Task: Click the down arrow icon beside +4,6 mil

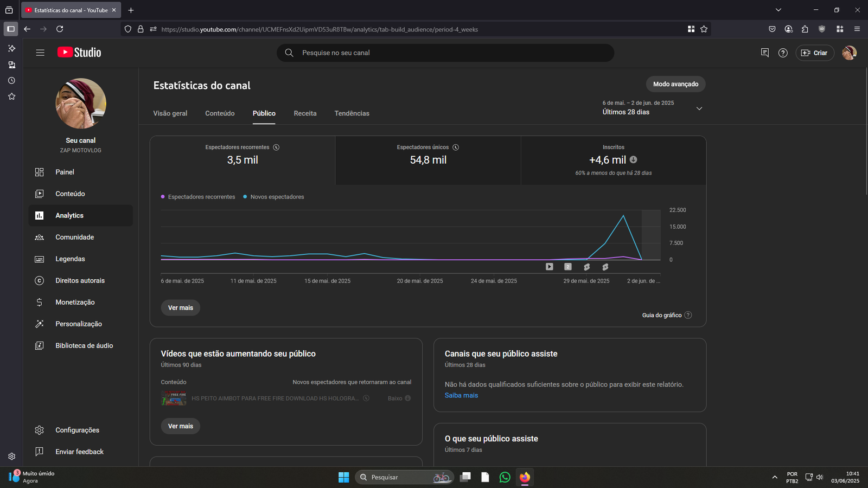Action: coord(633,159)
